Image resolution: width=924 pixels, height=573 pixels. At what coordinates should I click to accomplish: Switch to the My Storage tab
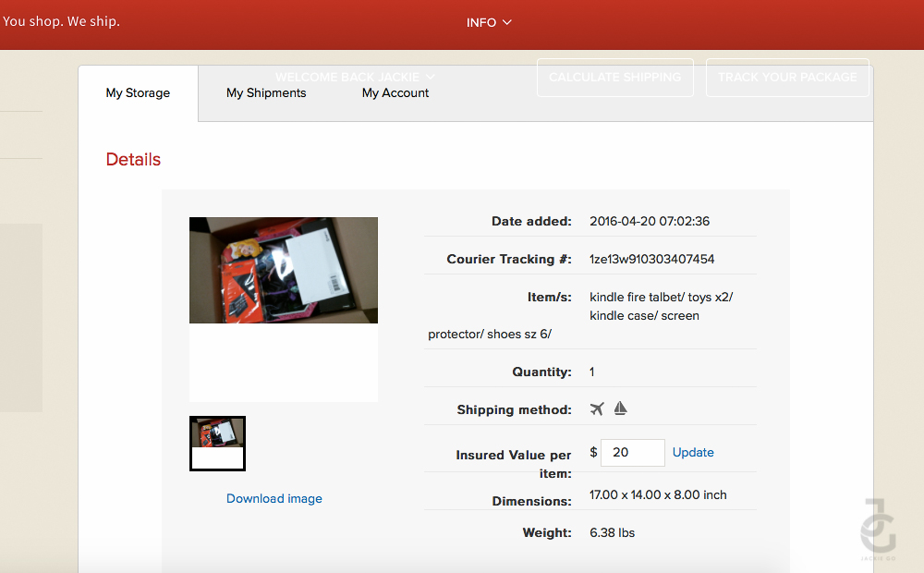[138, 93]
